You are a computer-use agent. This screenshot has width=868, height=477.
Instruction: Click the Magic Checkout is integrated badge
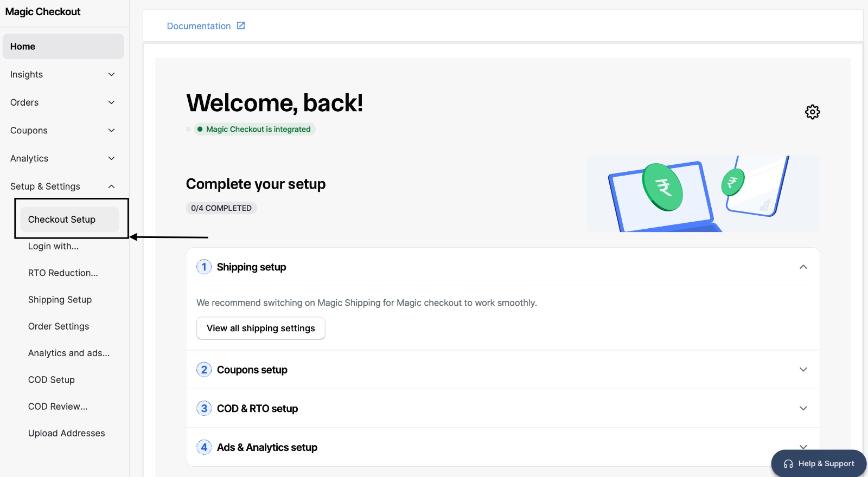point(254,130)
